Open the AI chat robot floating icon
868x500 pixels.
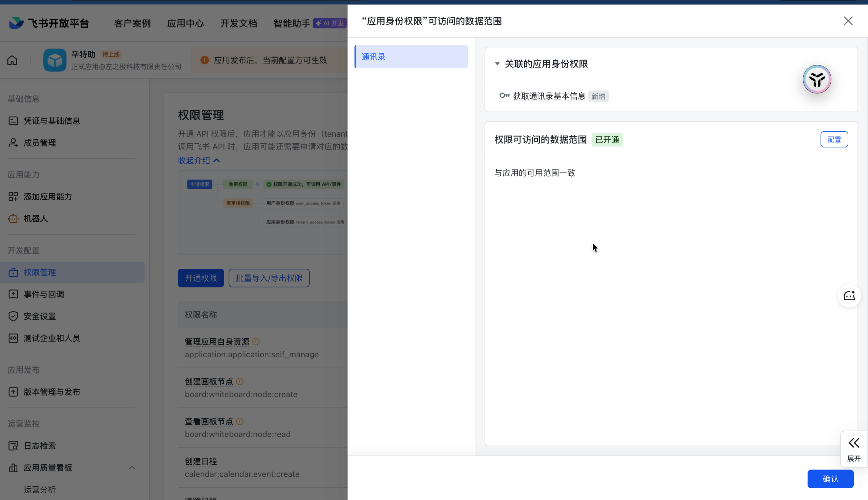(849, 296)
